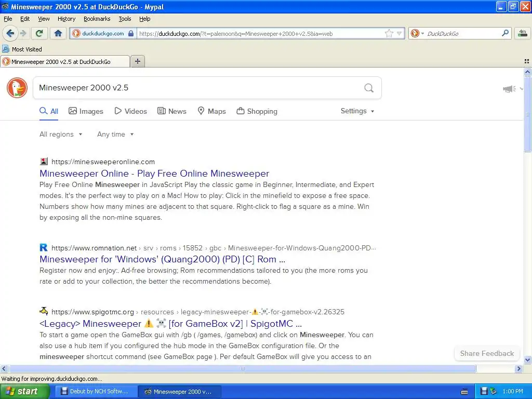
Task: Click the romnation.net result URL
Action: point(214,248)
